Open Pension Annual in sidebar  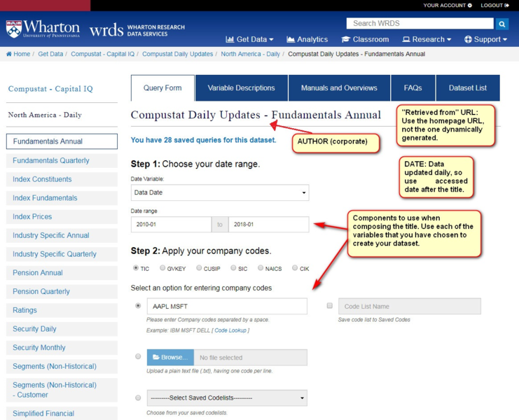(x=62, y=273)
